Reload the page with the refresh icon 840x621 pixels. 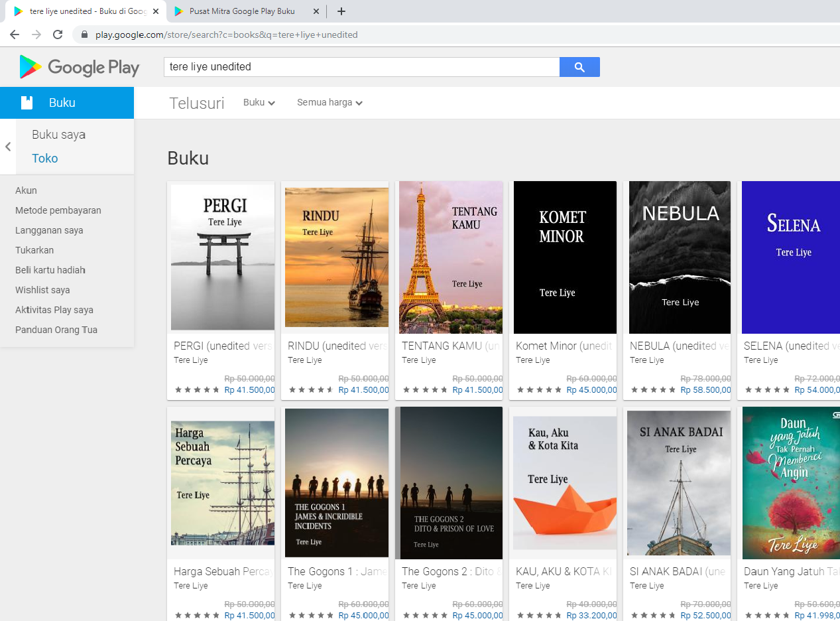click(58, 34)
